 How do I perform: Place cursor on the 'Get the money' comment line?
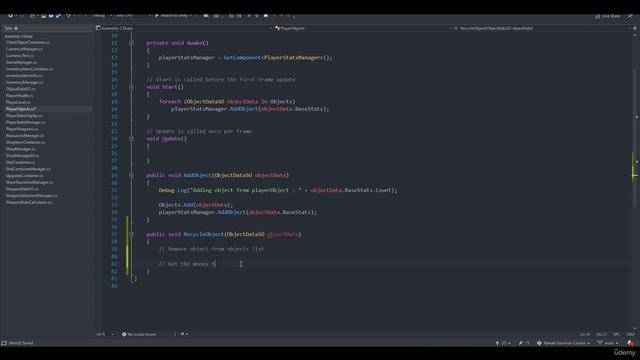click(187, 264)
